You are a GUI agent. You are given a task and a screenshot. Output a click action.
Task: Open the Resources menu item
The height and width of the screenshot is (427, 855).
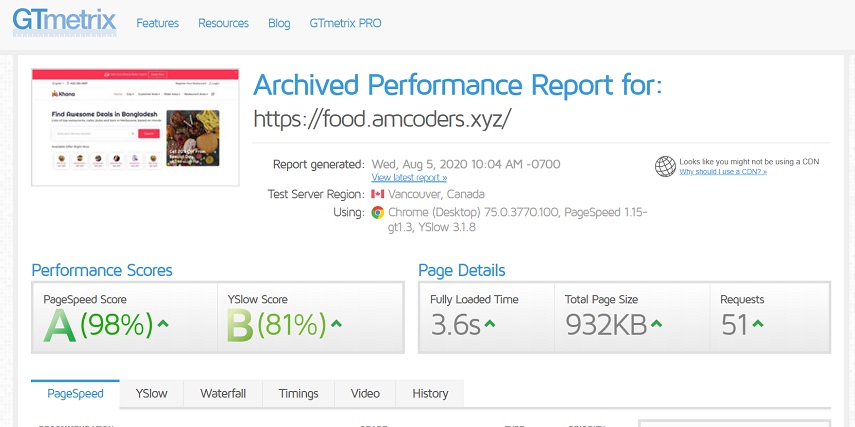pyautogui.click(x=223, y=23)
